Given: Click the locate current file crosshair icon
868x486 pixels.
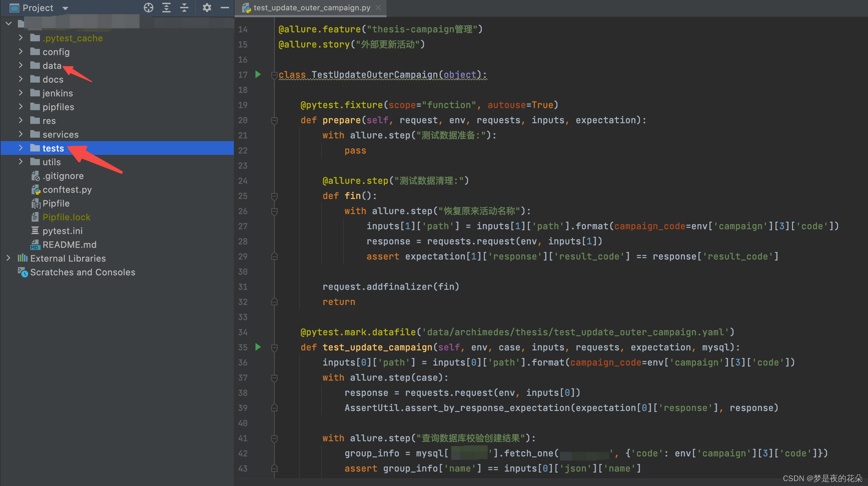Looking at the screenshot, I should (x=148, y=8).
